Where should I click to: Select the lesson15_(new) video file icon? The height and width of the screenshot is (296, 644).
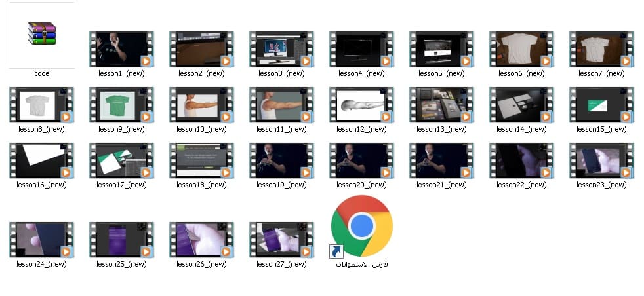pos(601,105)
